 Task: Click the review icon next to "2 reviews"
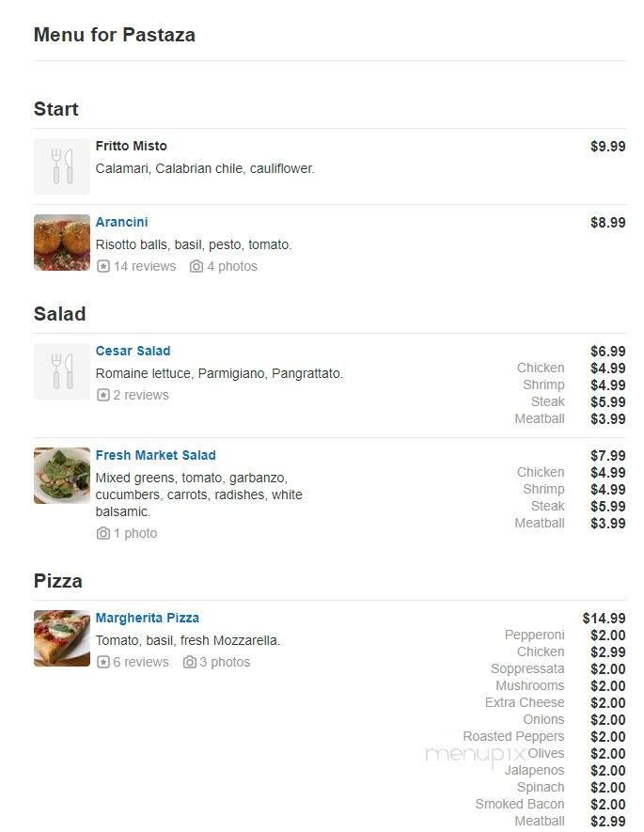coord(103,395)
